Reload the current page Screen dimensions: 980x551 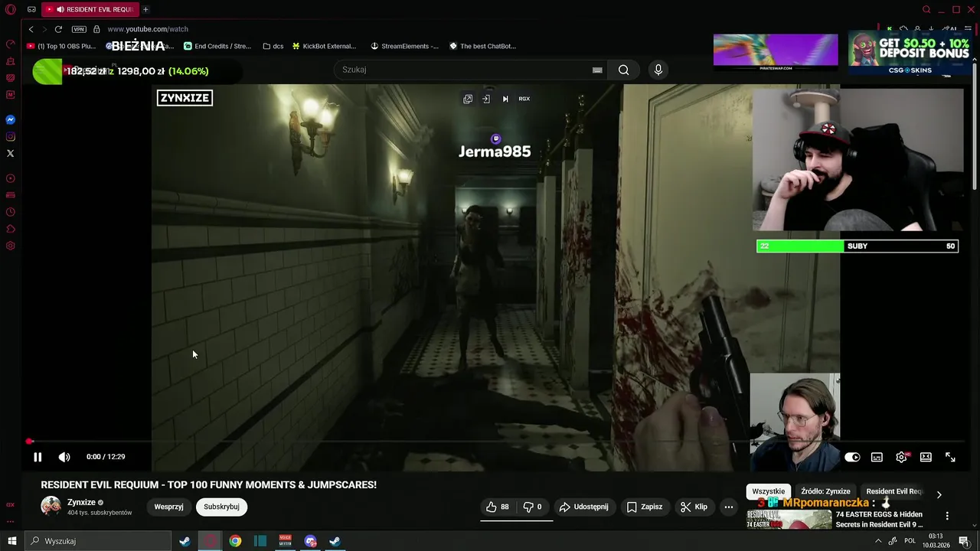point(58,29)
